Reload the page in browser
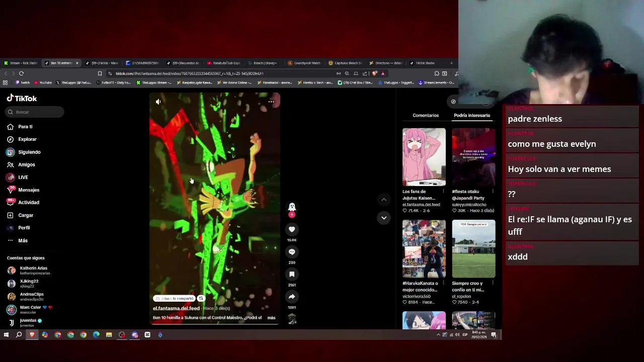This screenshot has width=644, height=362. pyautogui.click(x=21, y=73)
